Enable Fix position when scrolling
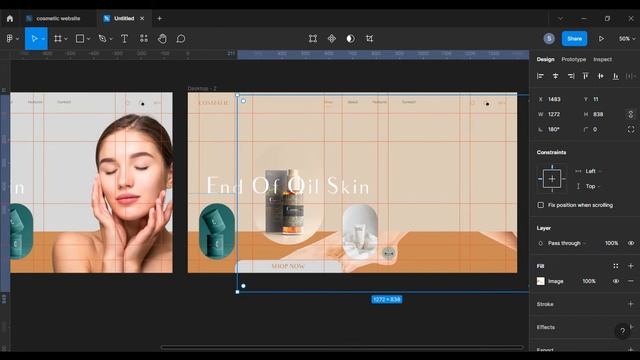This screenshot has width=640, height=360. click(540, 205)
